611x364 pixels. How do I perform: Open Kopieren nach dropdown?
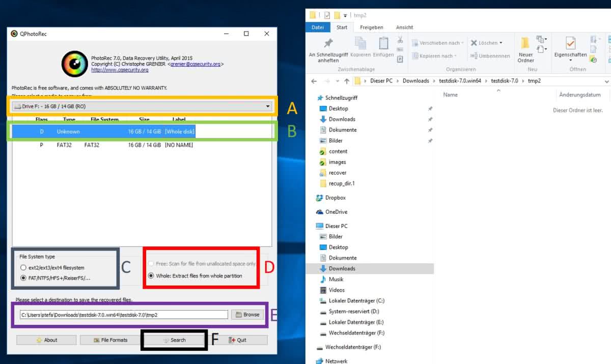tap(434, 56)
